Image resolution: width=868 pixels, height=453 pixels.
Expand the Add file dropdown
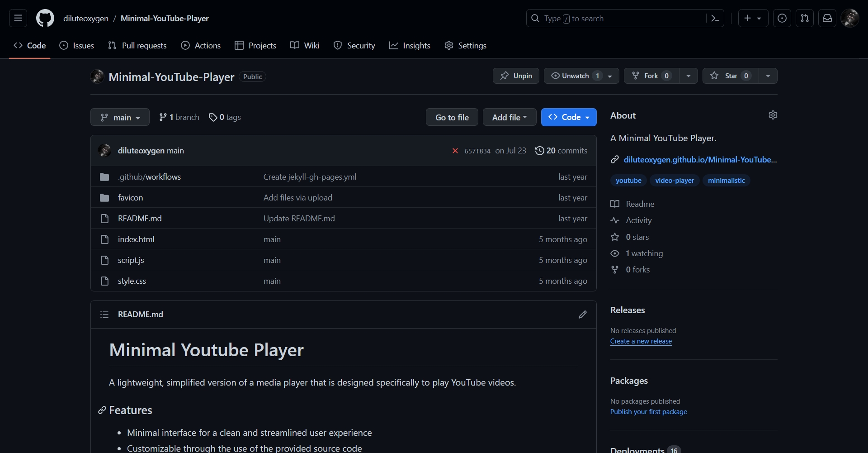509,117
